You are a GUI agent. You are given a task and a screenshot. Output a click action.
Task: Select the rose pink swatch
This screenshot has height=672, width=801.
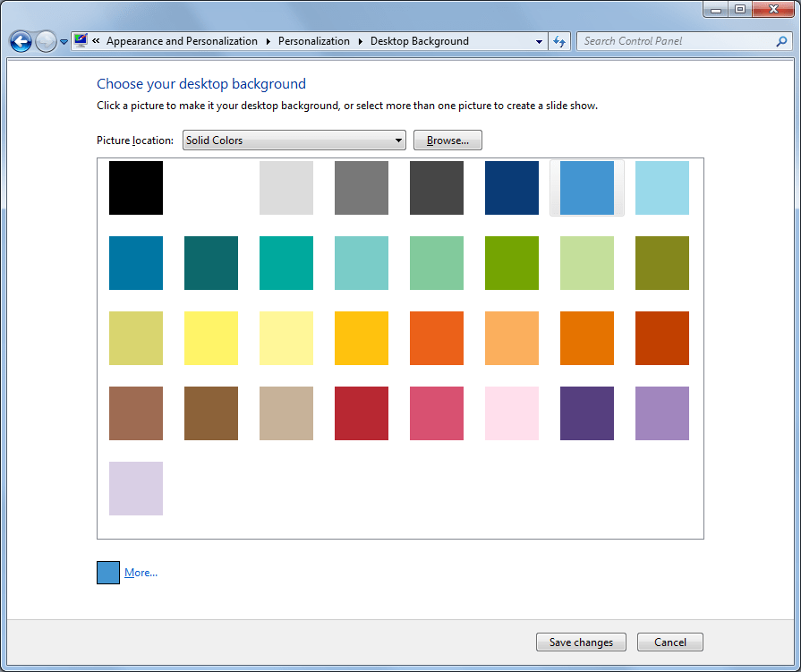tap(436, 413)
